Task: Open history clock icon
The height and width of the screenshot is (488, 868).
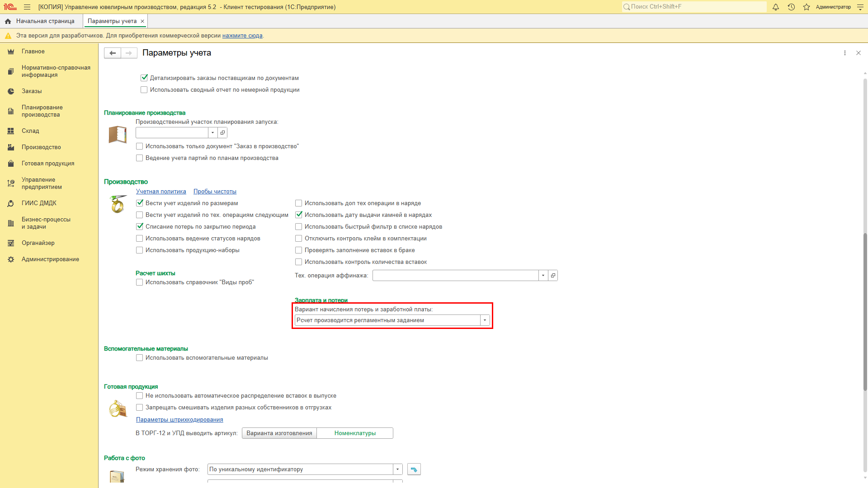Action: (791, 7)
